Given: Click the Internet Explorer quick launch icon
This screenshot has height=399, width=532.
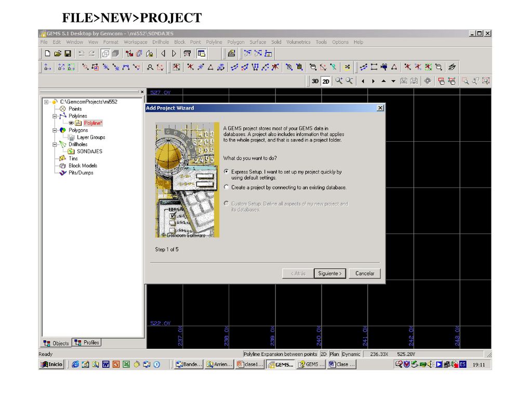Looking at the screenshot, I should (x=75, y=364).
